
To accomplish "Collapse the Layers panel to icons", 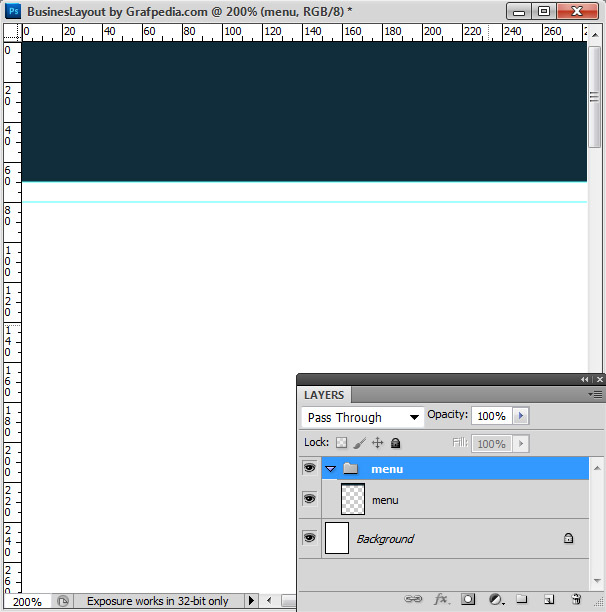I will 584,379.
